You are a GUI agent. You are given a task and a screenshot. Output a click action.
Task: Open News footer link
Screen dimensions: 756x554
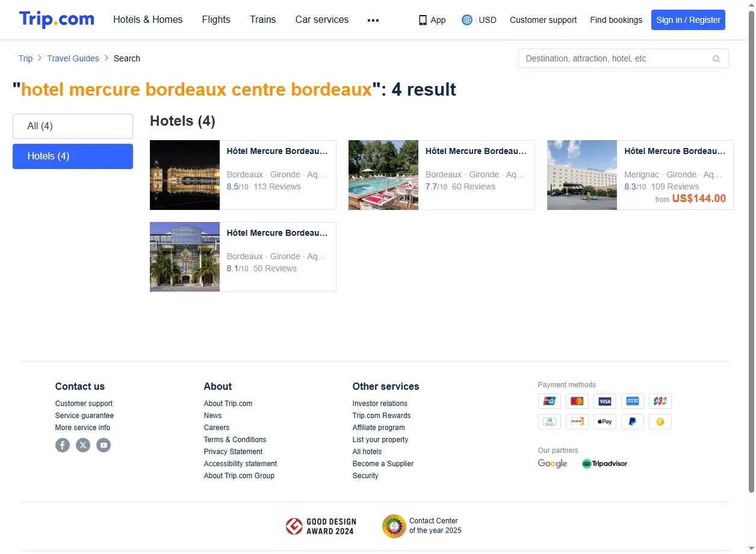pos(212,416)
